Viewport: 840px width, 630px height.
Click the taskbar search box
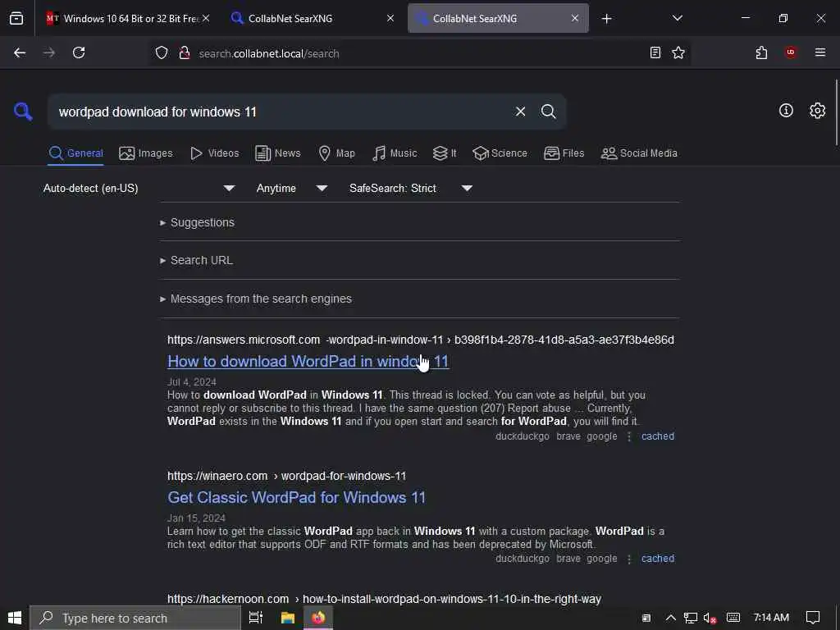pos(135,618)
